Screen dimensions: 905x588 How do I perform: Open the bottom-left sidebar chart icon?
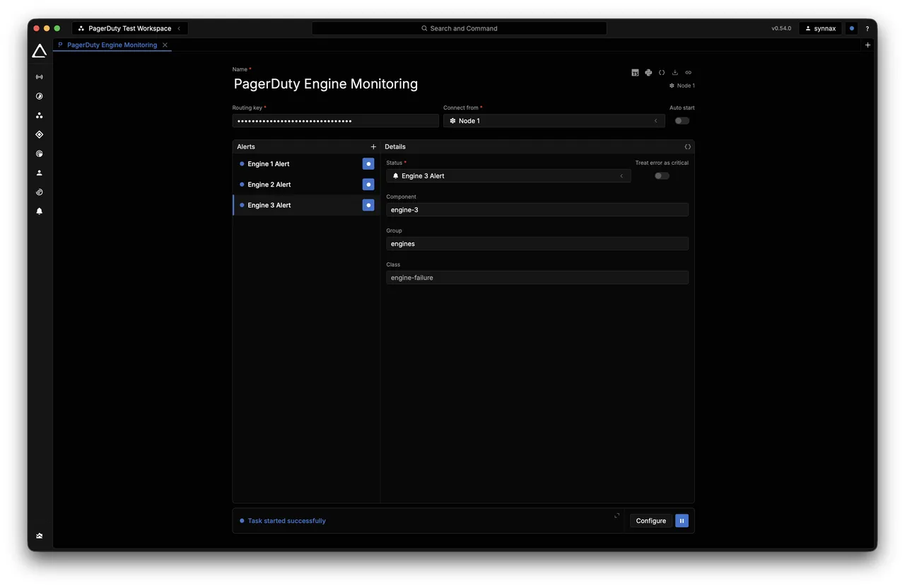tap(40, 536)
